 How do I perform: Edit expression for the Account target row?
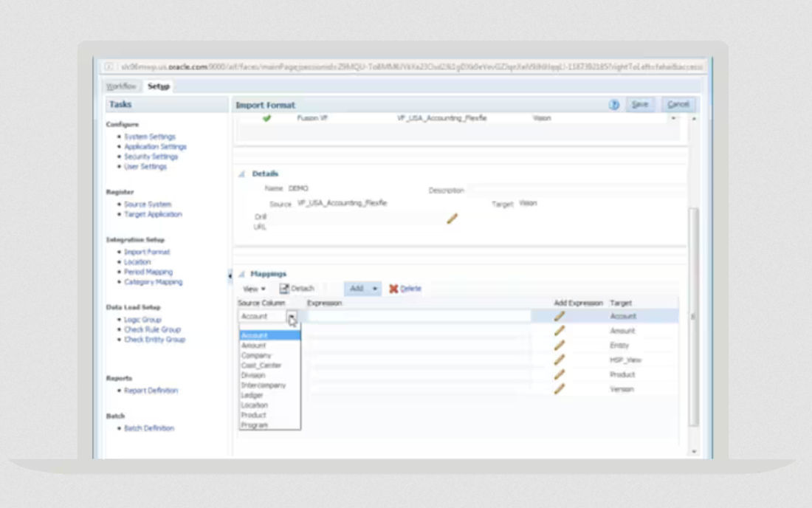click(560, 316)
